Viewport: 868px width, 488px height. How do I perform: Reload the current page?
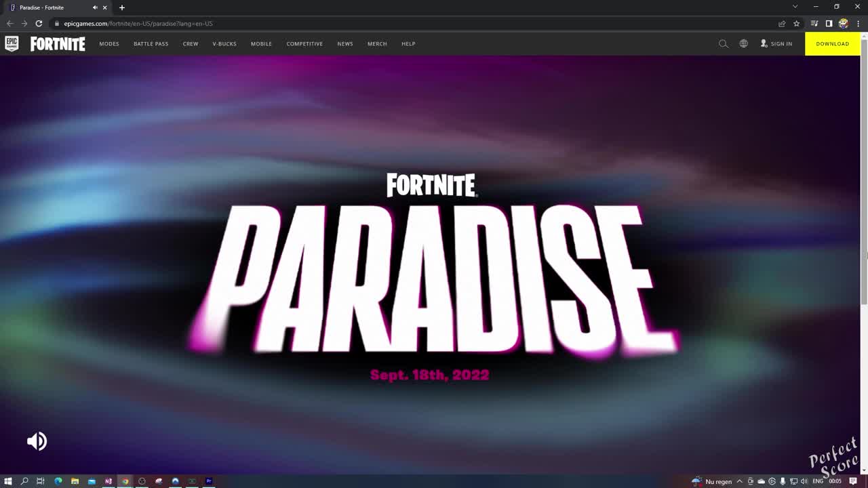(39, 24)
